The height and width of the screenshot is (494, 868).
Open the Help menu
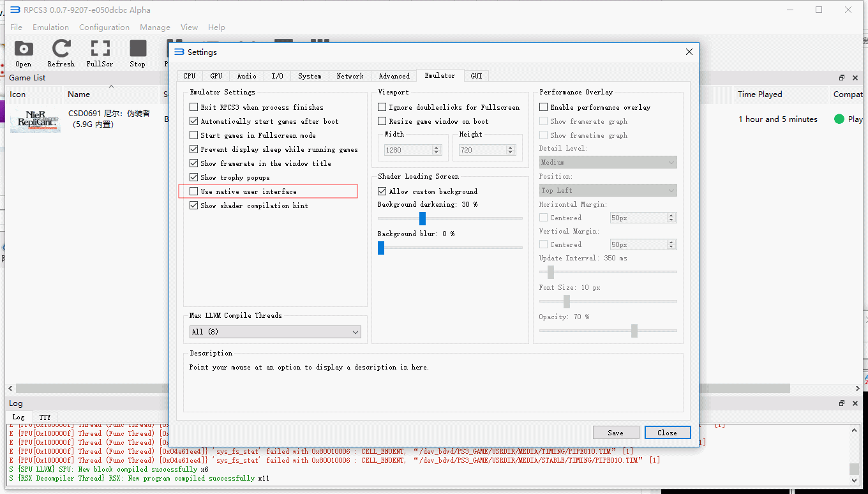point(217,27)
